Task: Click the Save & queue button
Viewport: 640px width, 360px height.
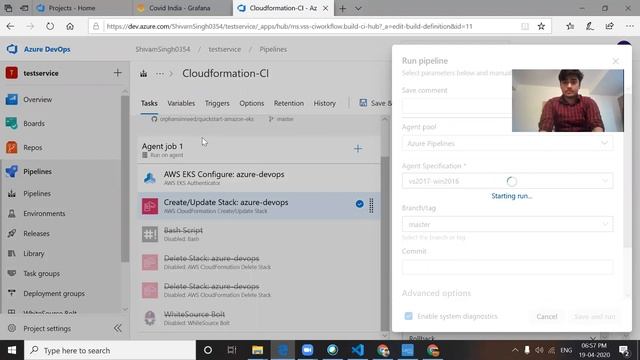Action: point(375,103)
